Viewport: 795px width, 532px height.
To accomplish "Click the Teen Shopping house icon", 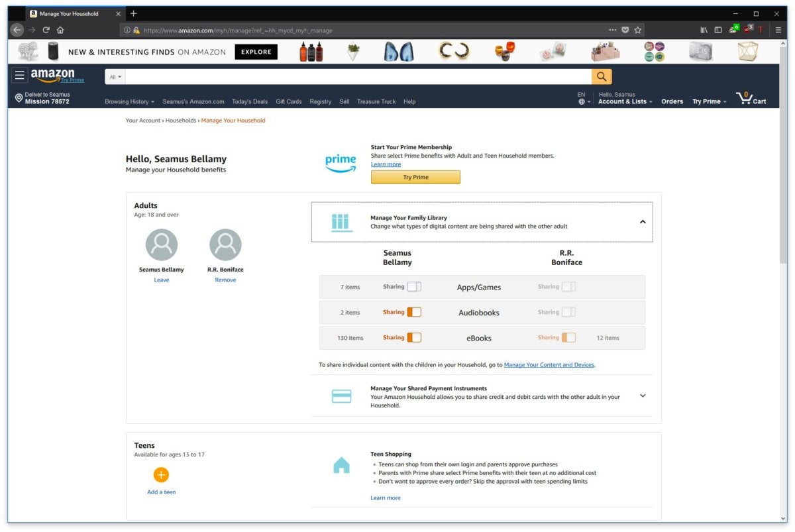I will pos(341,466).
